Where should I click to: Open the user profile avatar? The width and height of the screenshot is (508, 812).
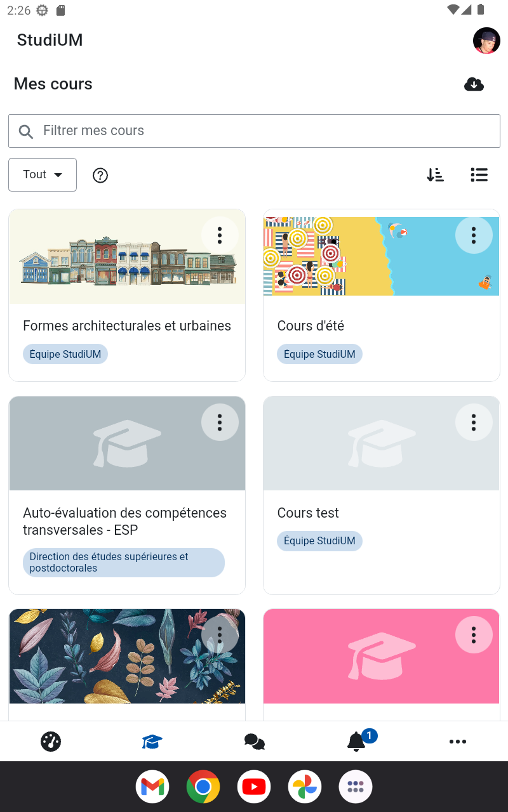[x=486, y=41]
